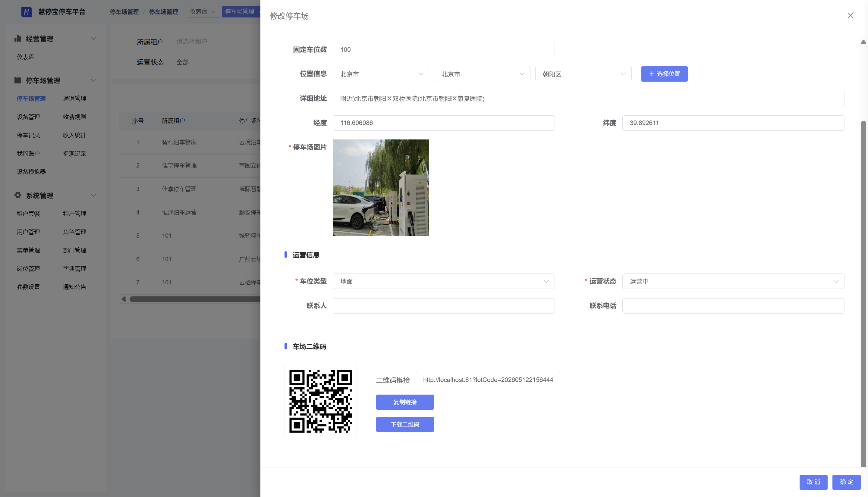Click the 复制链接 button
This screenshot has width=868, height=497.
(405, 402)
